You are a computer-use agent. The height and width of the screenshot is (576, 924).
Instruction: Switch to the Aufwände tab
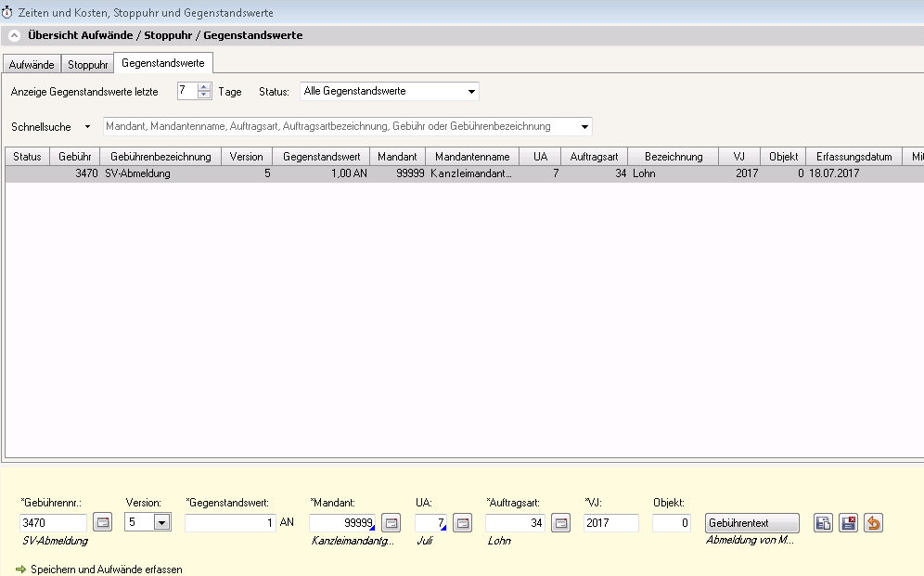[x=32, y=64]
